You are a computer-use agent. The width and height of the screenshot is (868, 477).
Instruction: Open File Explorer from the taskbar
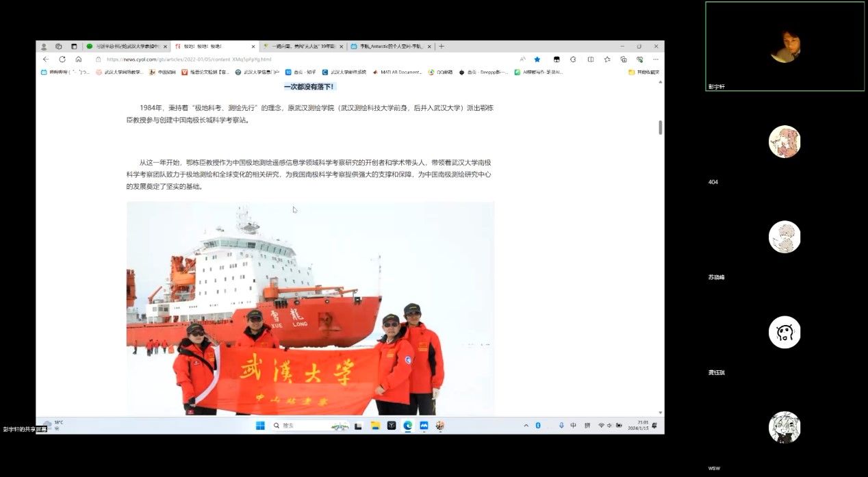coord(375,426)
